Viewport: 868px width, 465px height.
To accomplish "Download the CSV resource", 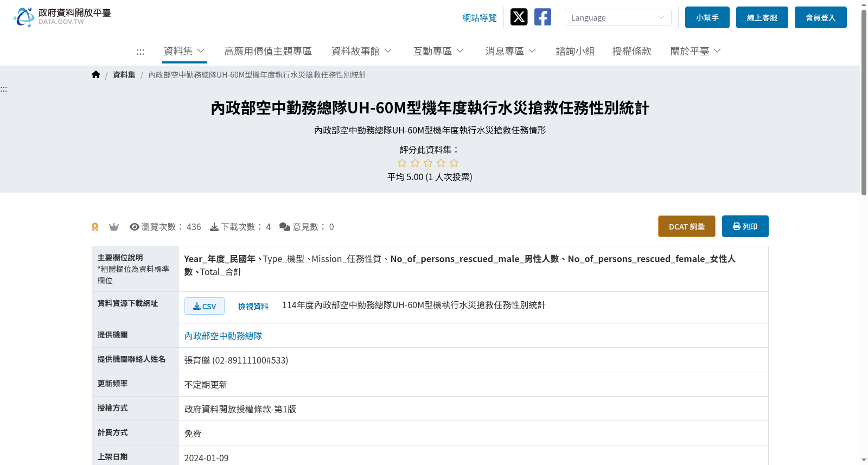I will coord(205,306).
